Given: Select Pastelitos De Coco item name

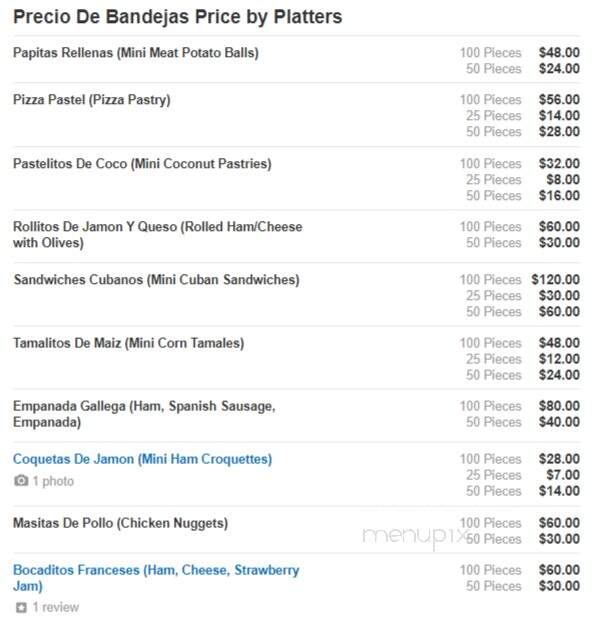Looking at the screenshot, I should (x=142, y=164).
